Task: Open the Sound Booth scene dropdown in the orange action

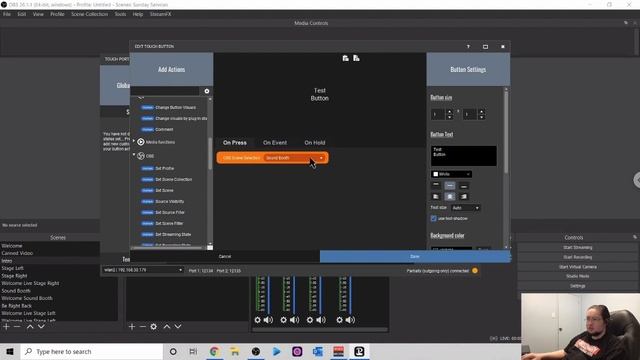Action: [294, 158]
